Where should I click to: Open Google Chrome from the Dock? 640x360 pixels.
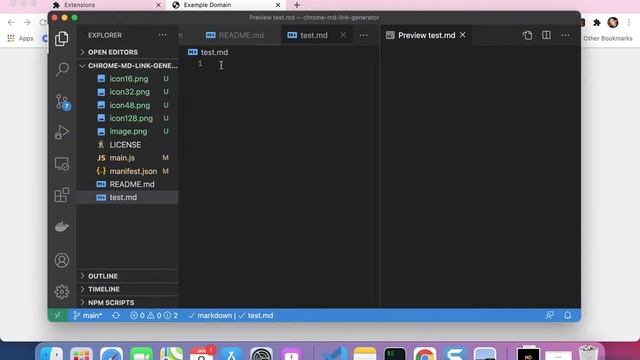click(425, 354)
